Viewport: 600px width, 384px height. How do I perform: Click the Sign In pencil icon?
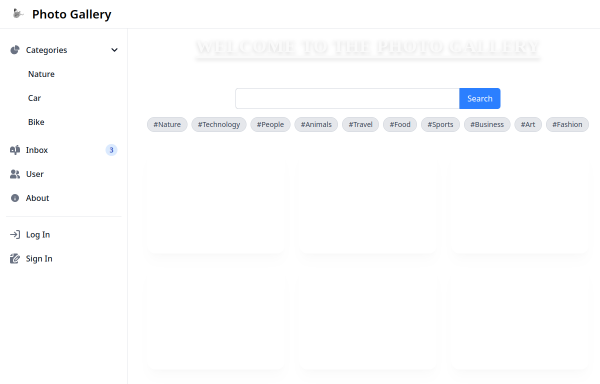tap(15, 259)
